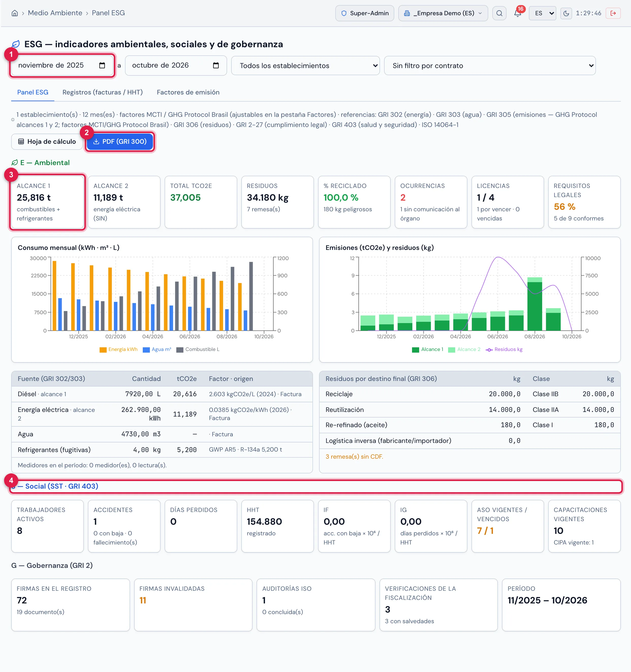Screen dimensions: 631x672
Task: Open Todos los establecimientos dropdown
Action: (305, 66)
